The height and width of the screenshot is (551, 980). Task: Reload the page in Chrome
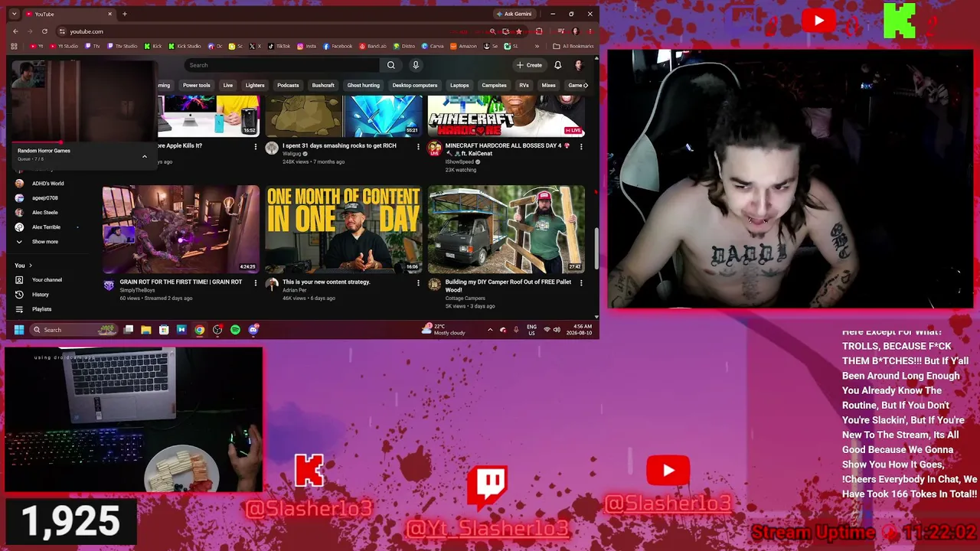pyautogui.click(x=44, y=31)
